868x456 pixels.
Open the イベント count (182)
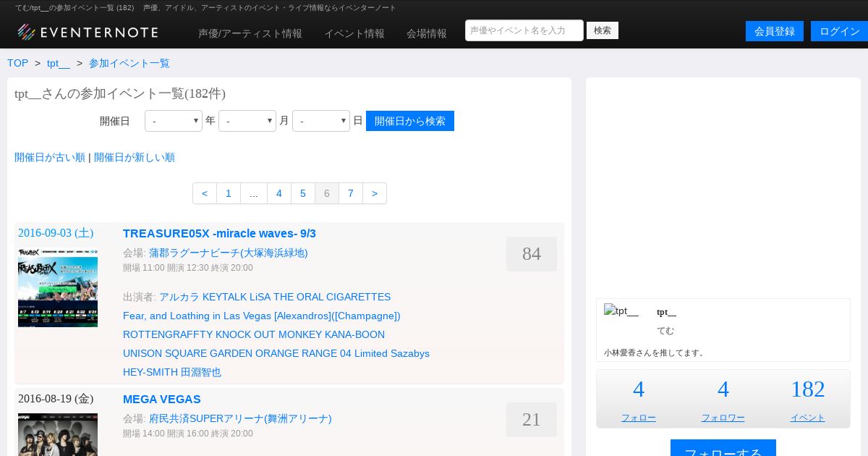tap(808, 389)
